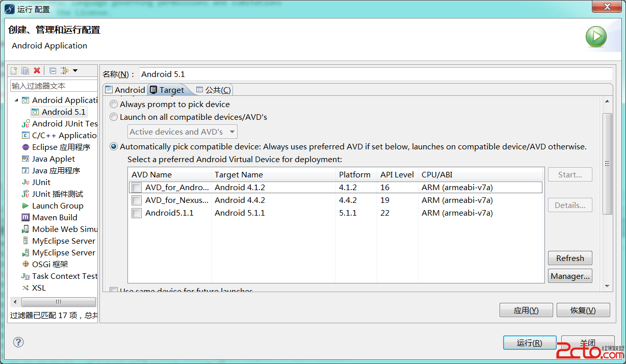Viewport: 626px width, 364px height.
Task: Click the green Run icon in header
Action: point(595,37)
